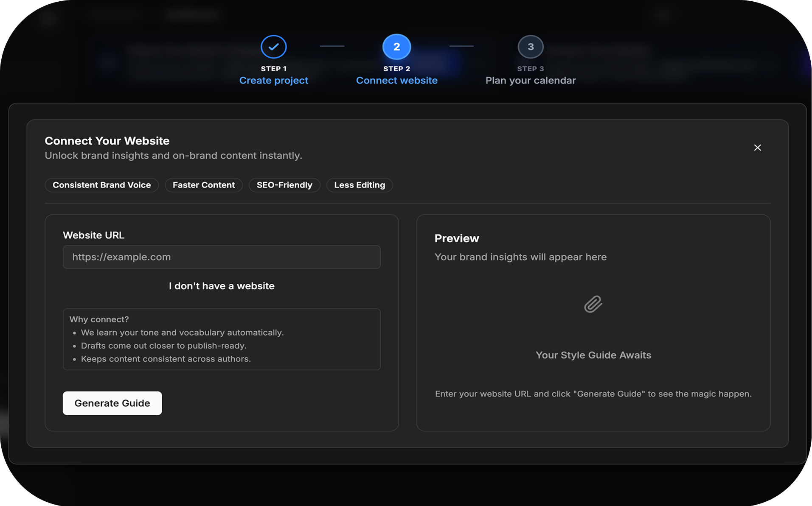Select the SEO-Friendly tag
Screen dimensions: 812x506
284,185
